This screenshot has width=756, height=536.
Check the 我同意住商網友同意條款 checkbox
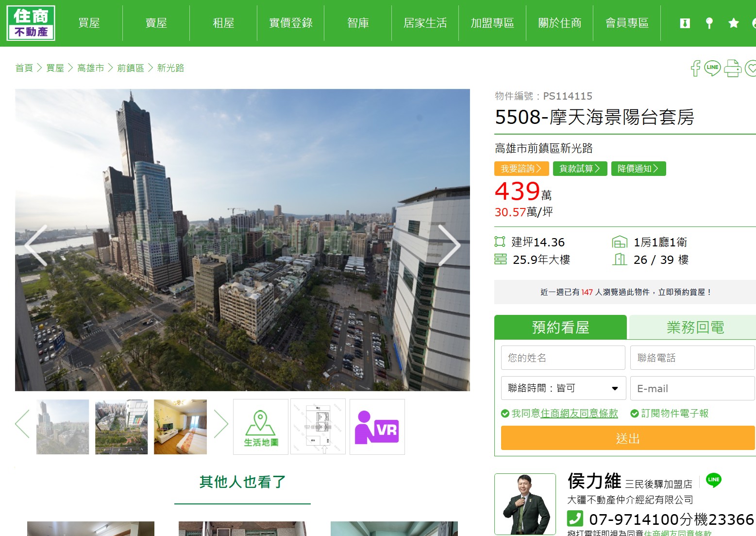click(504, 414)
